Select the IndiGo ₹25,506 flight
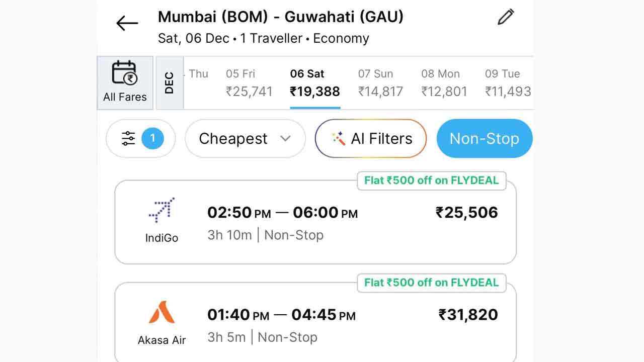This screenshot has height=362, width=644. [315, 222]
